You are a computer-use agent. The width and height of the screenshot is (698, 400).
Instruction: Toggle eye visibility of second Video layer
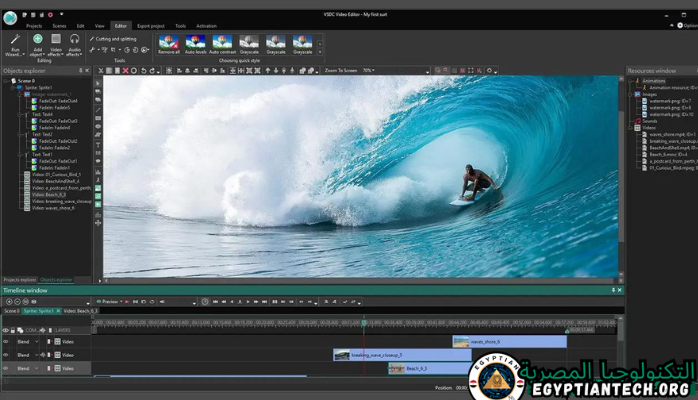tap(6, 355)
